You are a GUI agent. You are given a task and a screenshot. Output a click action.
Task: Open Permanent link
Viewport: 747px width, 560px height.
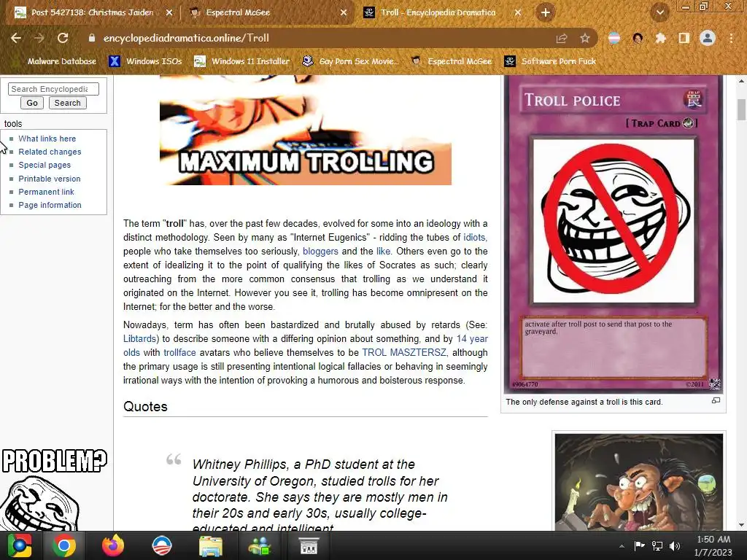click(46, 192)
